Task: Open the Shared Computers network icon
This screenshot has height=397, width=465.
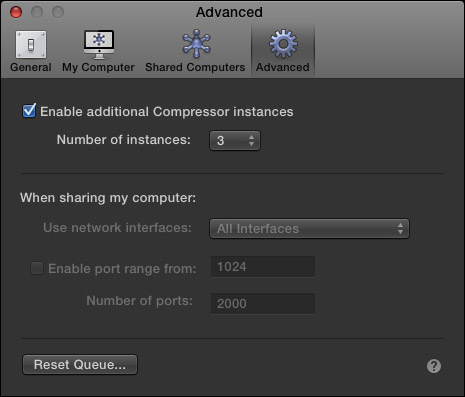Action: tap(196, 43)
